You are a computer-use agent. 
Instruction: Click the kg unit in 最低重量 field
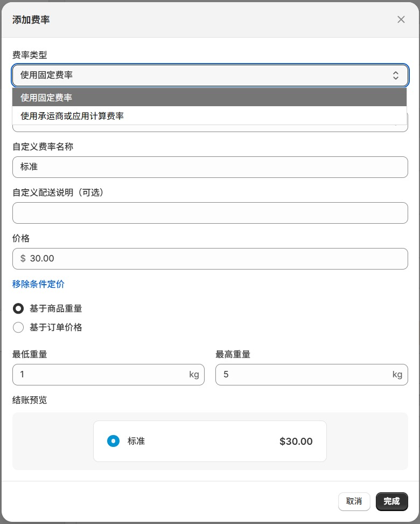coord(194,375)
